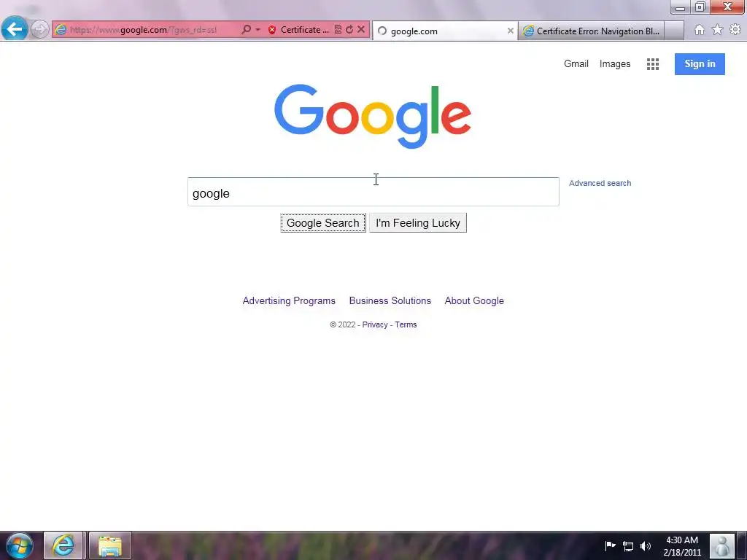Go to the Home page icon
The height and width of the screenshot is (560, 747).
pyautogui.click(x=700, y=30)
